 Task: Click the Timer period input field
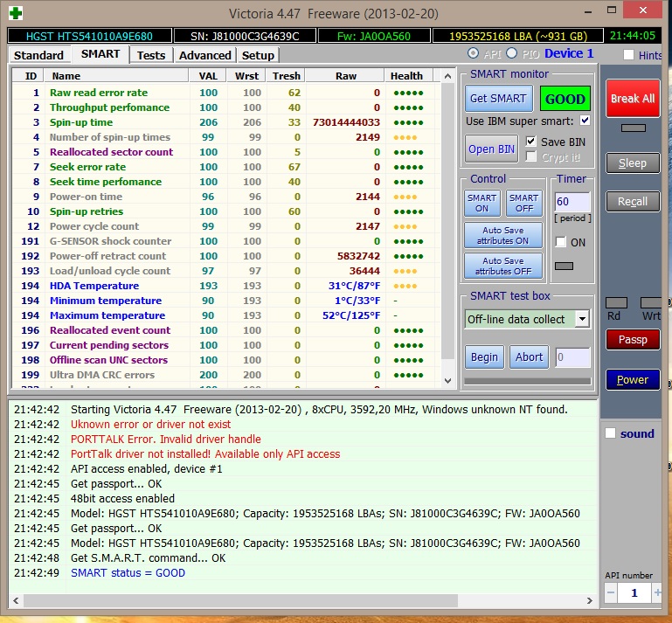[x=572, y=201]
